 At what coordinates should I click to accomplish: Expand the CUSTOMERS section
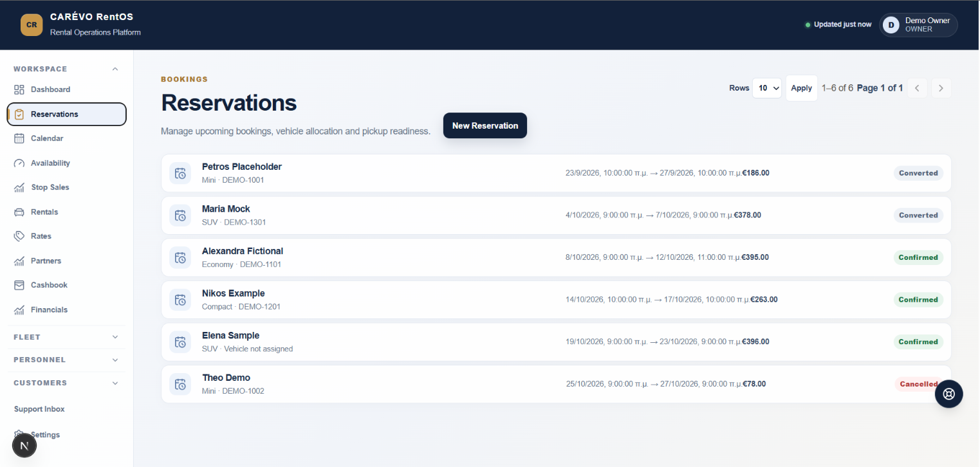click(66, 383)
